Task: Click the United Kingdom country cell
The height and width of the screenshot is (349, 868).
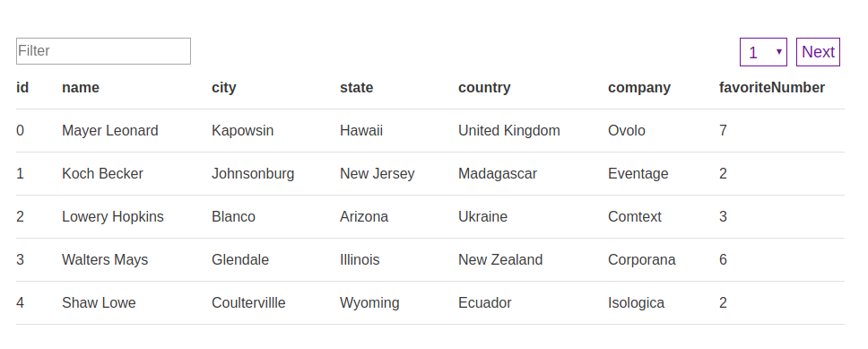Action: [x=509, y=131]
